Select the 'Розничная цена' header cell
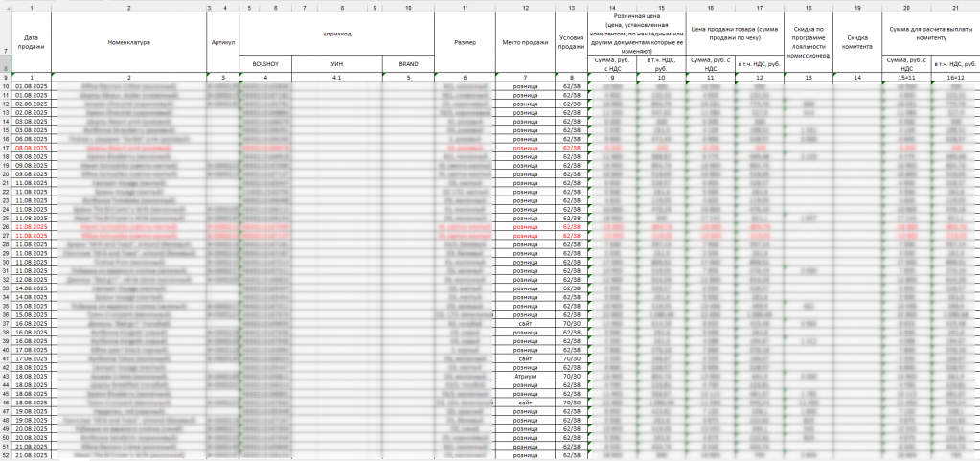 click(637, 34)
